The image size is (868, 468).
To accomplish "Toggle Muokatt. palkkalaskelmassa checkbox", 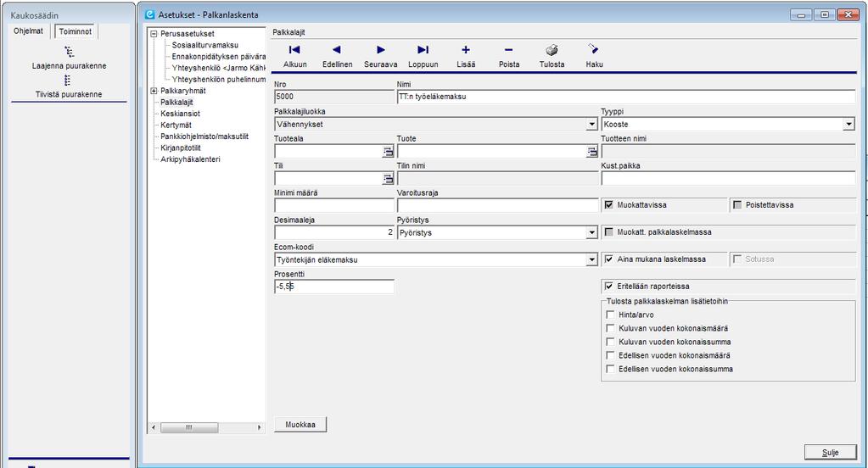I will (x=609, y=232).
